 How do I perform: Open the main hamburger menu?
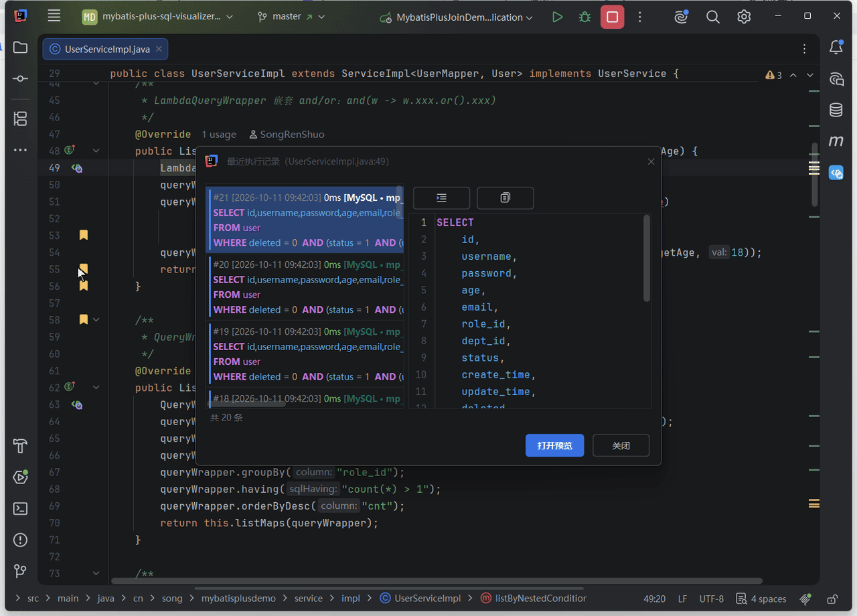pos(54,17)
